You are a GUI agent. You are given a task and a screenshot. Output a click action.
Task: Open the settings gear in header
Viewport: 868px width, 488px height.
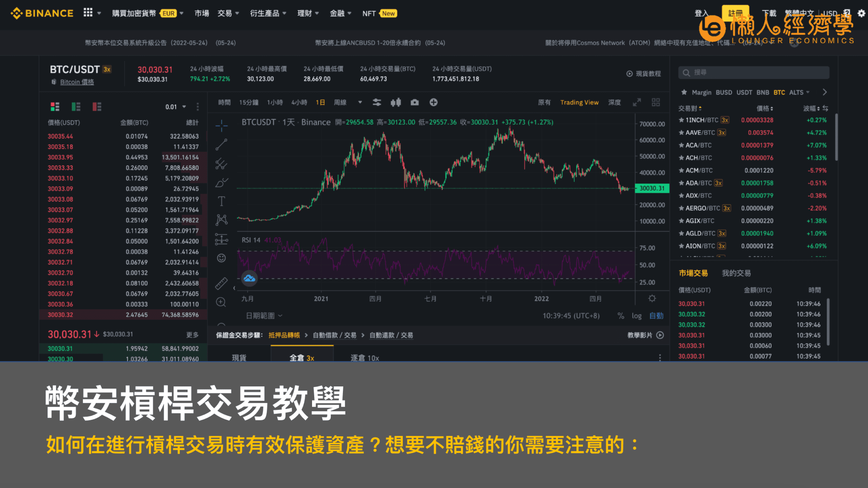861,13
